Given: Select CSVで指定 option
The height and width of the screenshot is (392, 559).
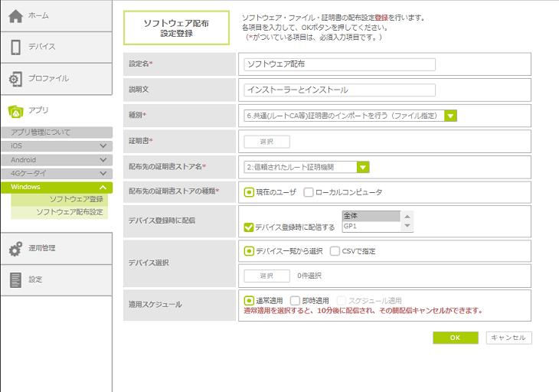Looking at the screenshot, I should tap(335, 251).
